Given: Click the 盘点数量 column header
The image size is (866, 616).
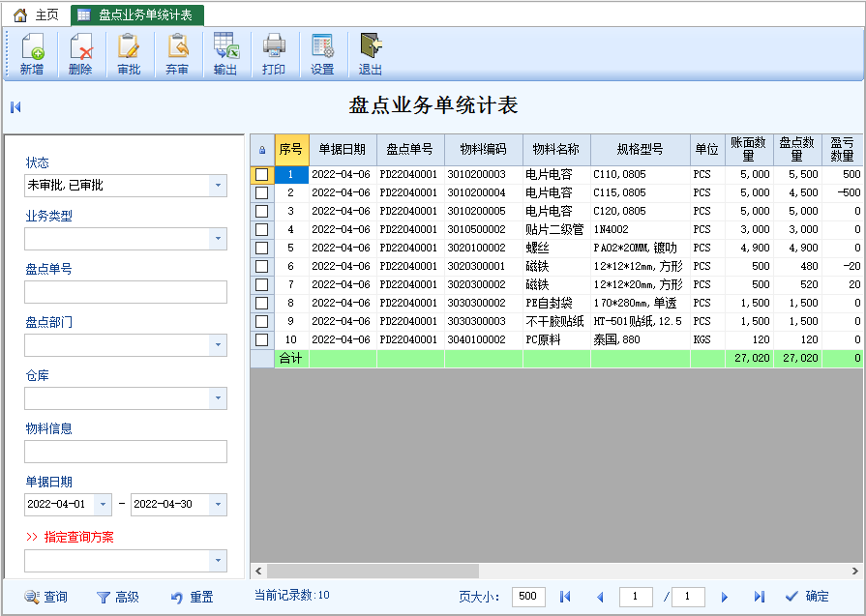Looking at the screenshot, I should pos(797,150).
